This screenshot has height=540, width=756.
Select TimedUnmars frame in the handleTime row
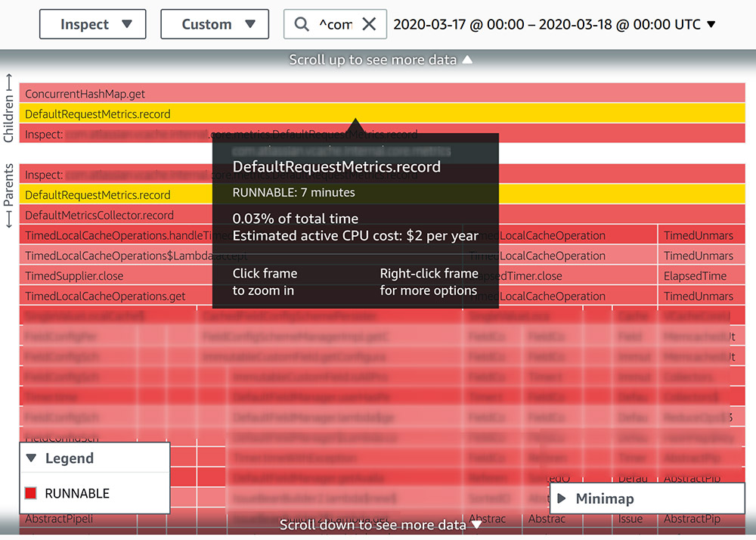click(702, 235)
